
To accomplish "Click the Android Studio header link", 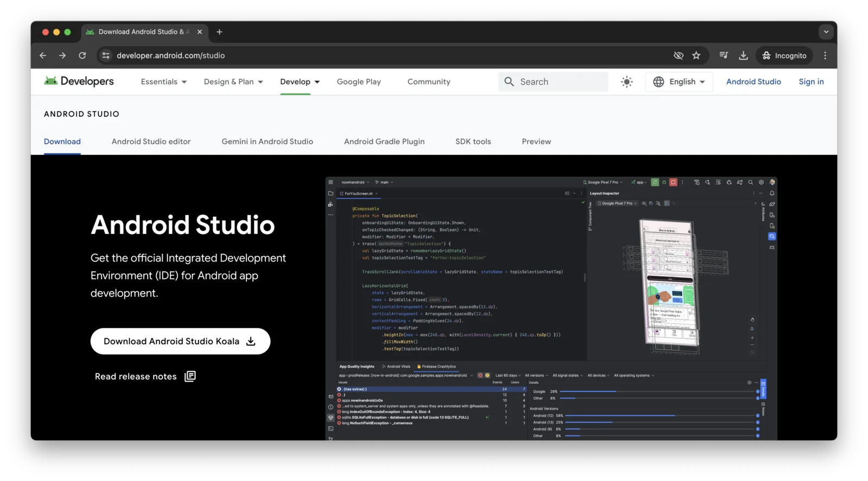I will click(x=754, y=81).
